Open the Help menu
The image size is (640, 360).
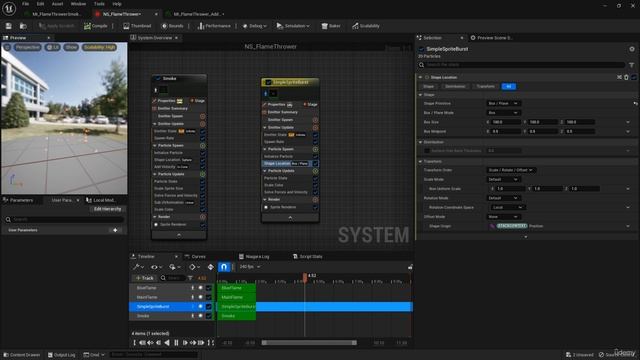117,4
